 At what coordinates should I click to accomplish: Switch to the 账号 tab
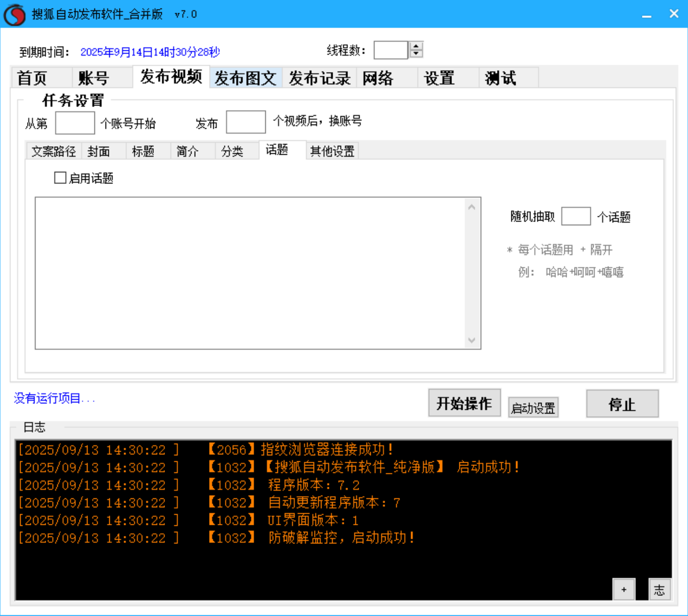coord(94,77)
